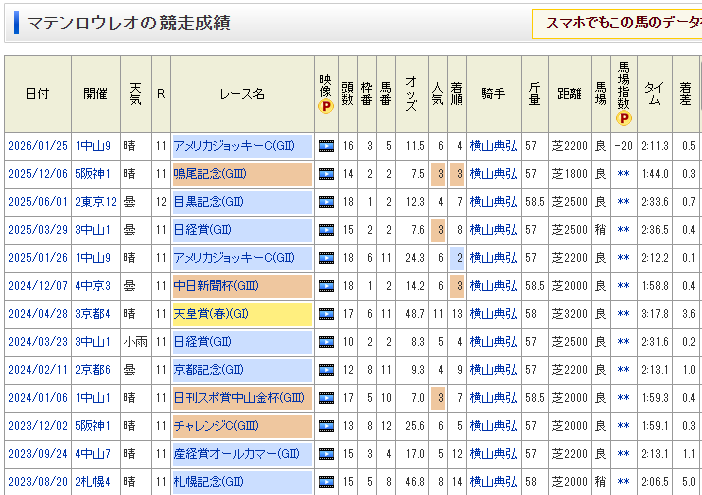Open 2東京12 meeting link
The width and height of the screenshot is (702, 495).
[x=96, y=202]
